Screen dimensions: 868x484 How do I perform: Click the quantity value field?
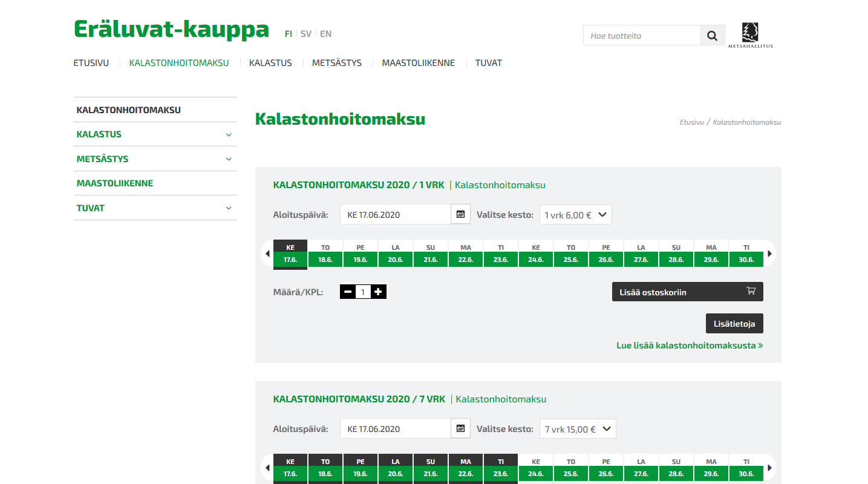363,292
